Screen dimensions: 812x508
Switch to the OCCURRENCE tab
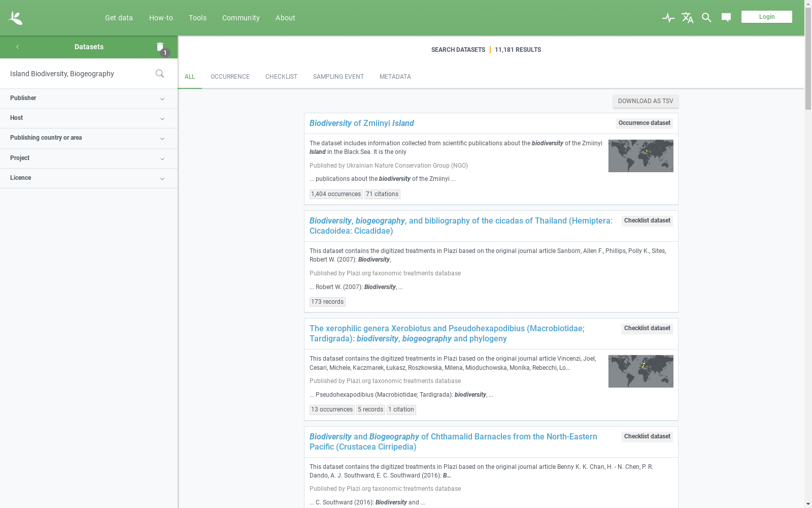[x=230, y=77]
